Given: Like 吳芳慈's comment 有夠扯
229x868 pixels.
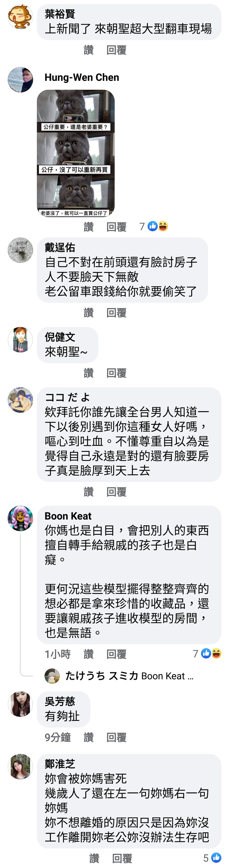Looking at the screenshot, I should click(x=88, y=738).
